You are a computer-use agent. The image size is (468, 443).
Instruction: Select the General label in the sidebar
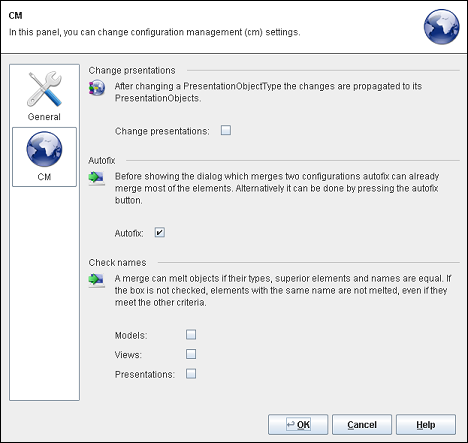[44, 117]
